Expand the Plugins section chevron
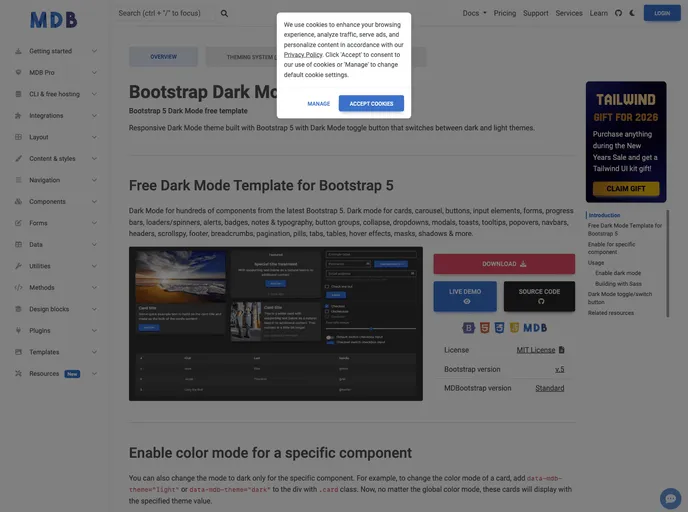 [94, 330]
